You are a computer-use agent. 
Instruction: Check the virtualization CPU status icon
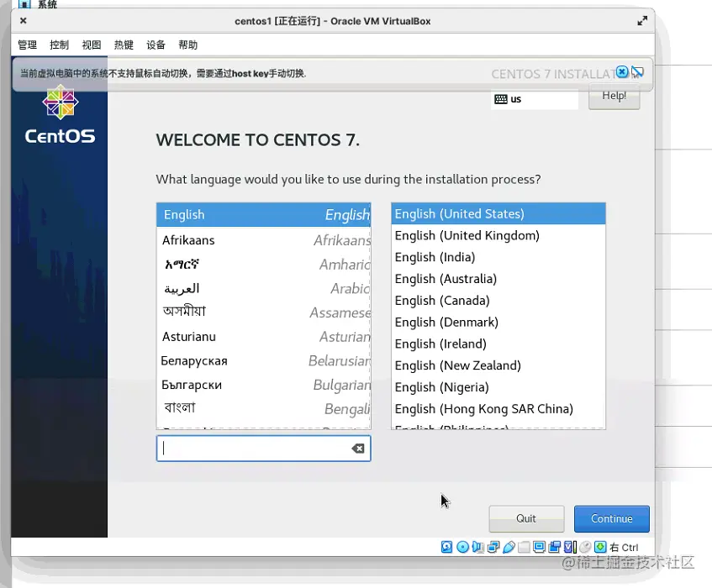570,547
